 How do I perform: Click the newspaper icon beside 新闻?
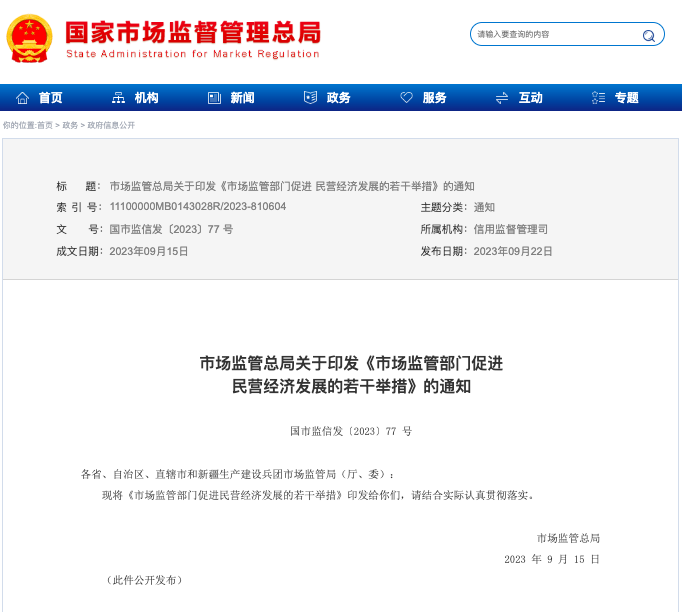click(x=214, y=98)
